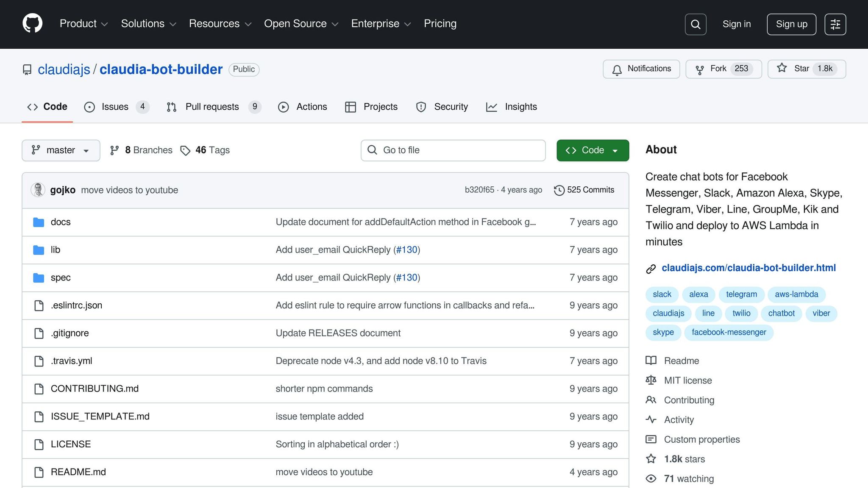Click the MIT license scales icon
Viewport: 868px width, 488px height.
651,380
